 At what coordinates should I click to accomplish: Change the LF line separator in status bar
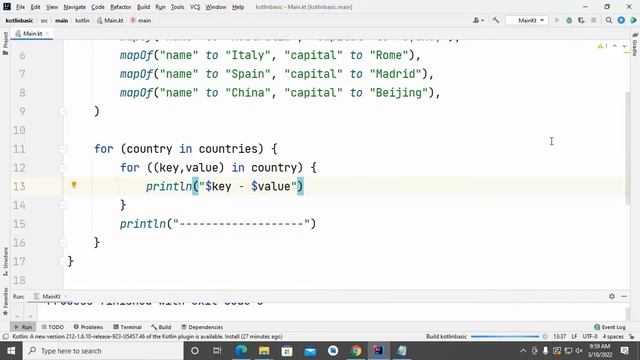click(574, 337)
